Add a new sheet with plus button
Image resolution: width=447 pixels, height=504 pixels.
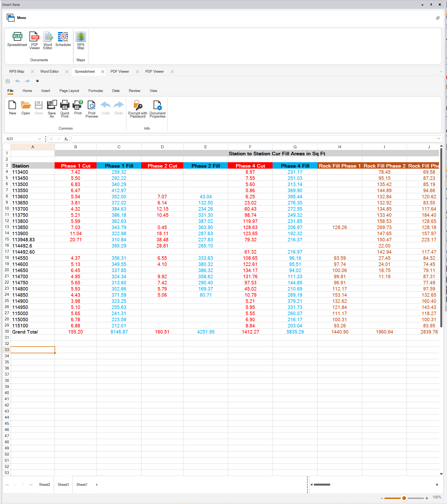(97, 484)
